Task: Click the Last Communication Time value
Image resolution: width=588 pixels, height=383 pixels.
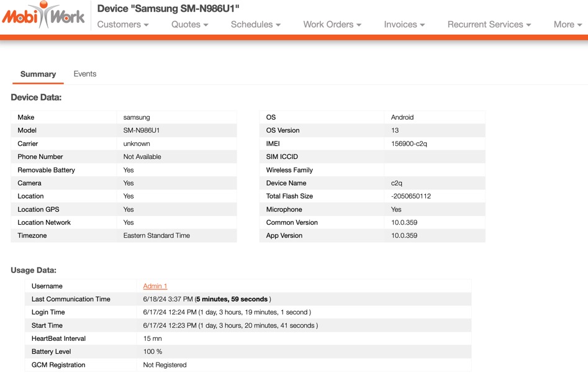Action: pyautogui.click(x=207, y=299)
